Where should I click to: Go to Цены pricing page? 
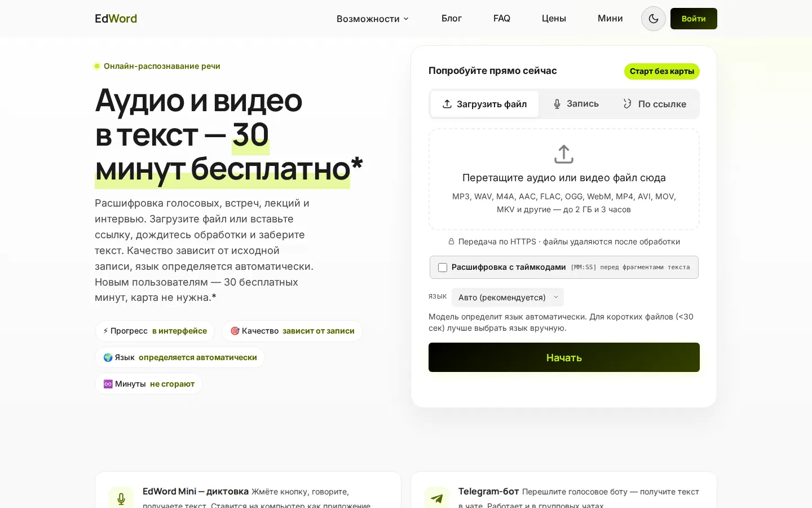coord(554,19)
